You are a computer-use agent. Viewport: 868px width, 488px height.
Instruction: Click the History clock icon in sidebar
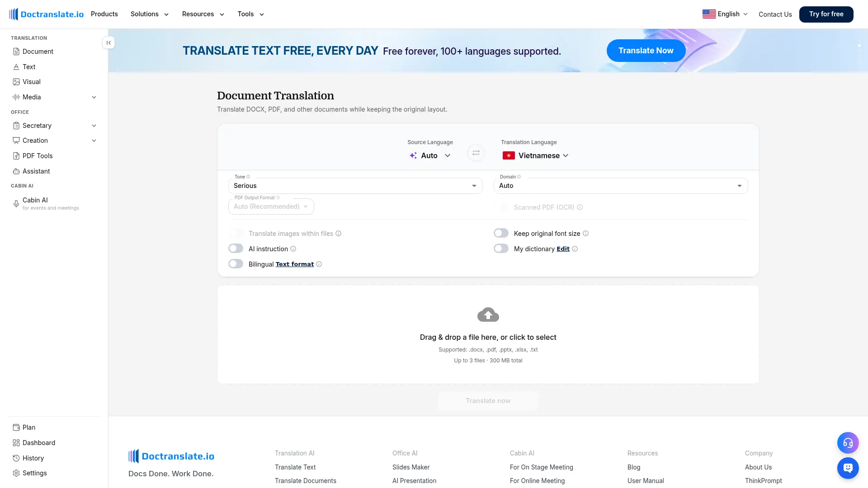tap(16, 458)
